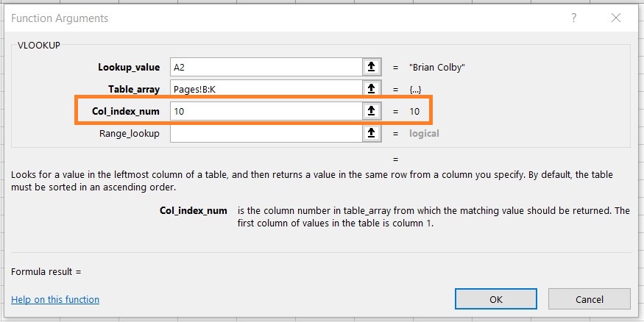Open the Help on this function link

55,299
